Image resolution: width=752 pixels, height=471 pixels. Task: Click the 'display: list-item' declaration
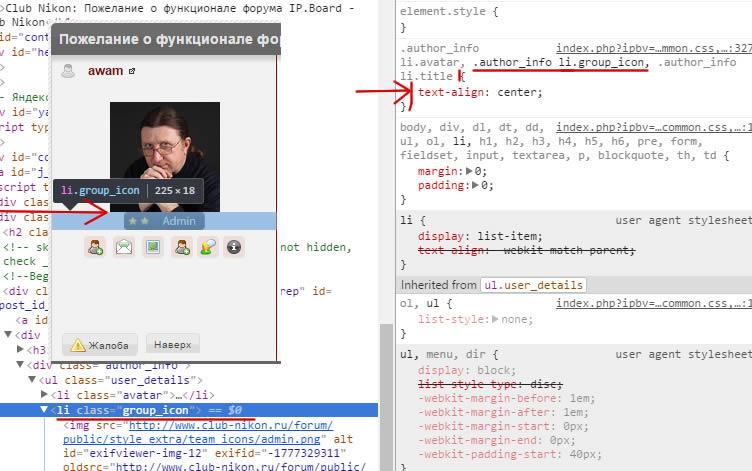pyautogui.click(x=480, y=236)
